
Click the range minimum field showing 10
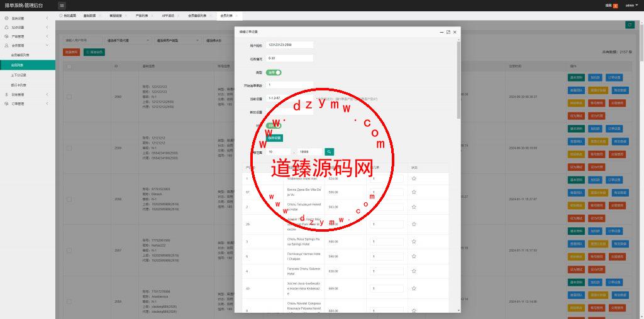click(278, 152)
